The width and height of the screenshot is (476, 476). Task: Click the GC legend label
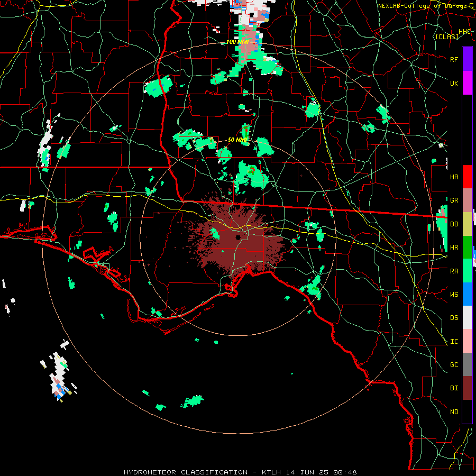[454, 365]
